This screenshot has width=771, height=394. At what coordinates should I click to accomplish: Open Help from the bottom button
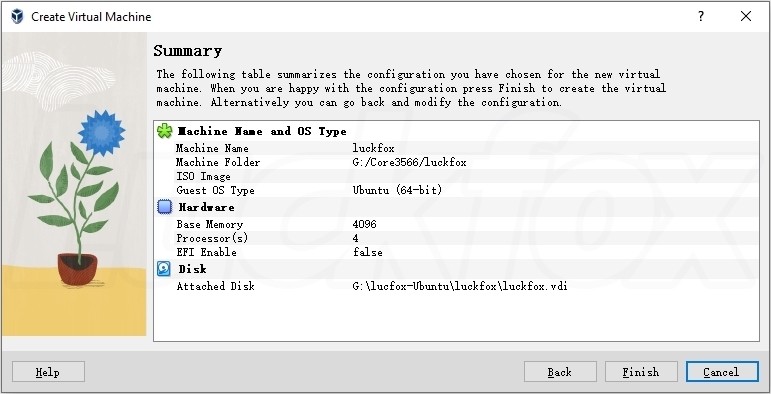(48, 372)
